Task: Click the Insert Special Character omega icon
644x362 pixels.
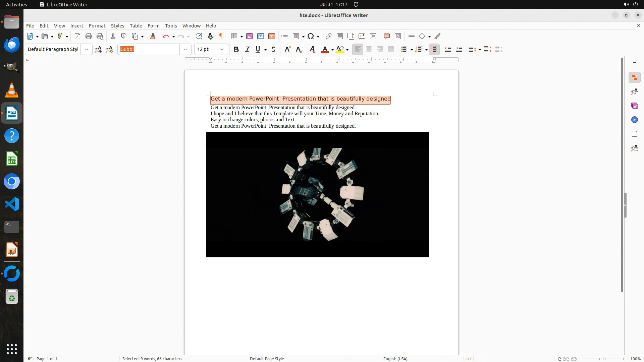Action: (311, 36)
